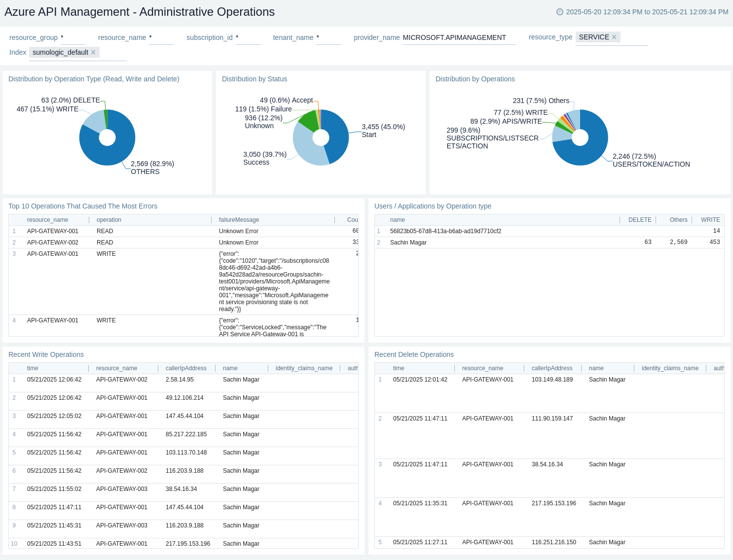The width and height of the screenshot is (733, 560).
Task: Click the 2,246 (72.5%) USERS/TOKEN/ACTION label
Action: pos(651,160)
